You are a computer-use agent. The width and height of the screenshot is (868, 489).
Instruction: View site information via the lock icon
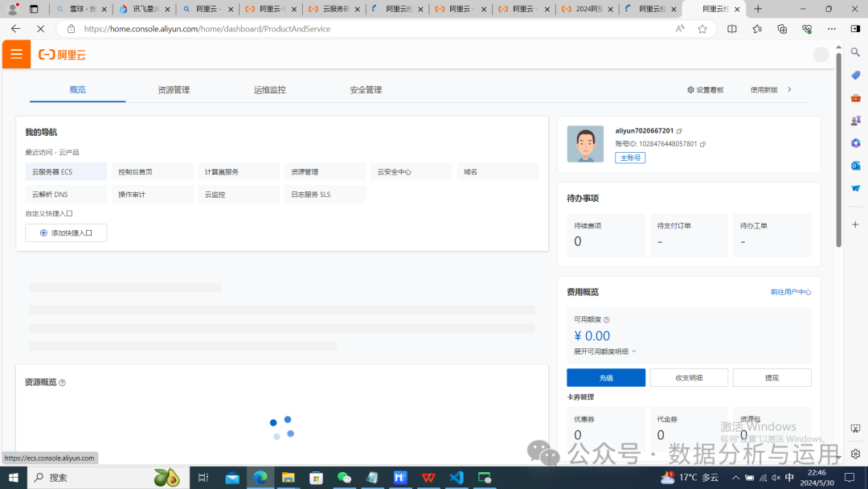click(71, 29)
